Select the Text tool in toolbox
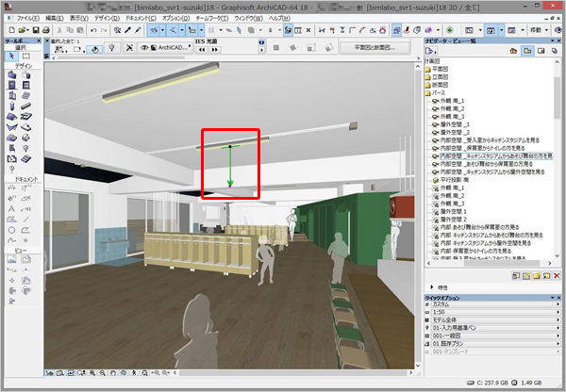This screenshot has height=392, width=566. [x=12, y=209]
